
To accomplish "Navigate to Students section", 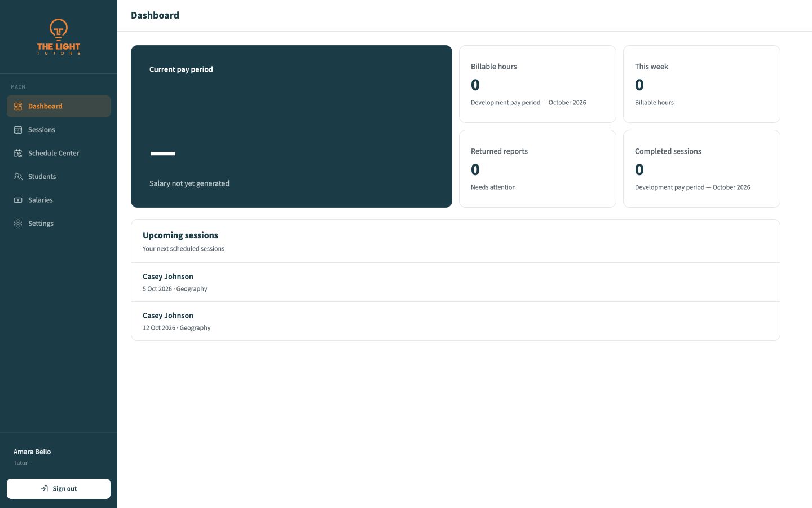I will [x=59, y=177].
